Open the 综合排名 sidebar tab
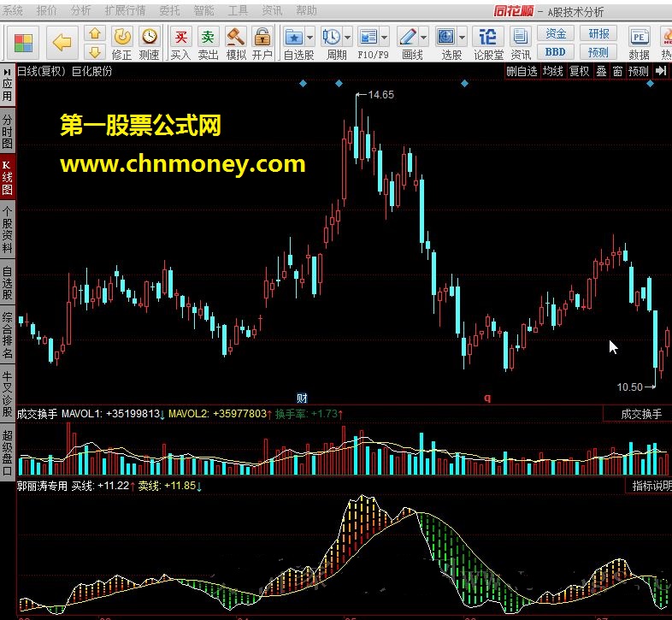The width and height of the screenshot is (672, 620). pos(8,335)
